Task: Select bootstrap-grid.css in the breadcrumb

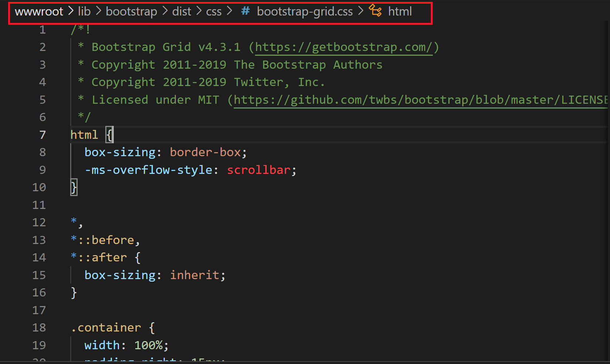Action: tap(305, 11)
